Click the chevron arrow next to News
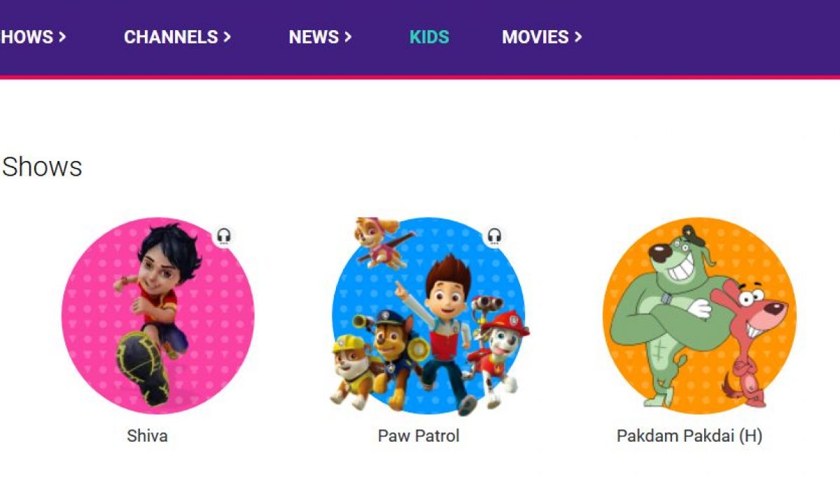 [348, 36]
